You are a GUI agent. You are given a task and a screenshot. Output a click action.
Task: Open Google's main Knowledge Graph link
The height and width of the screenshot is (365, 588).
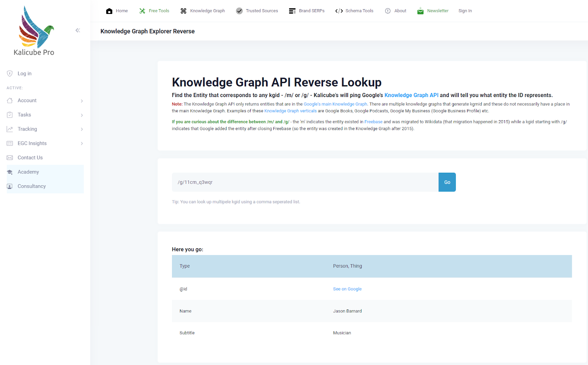[x=335, y=104]
